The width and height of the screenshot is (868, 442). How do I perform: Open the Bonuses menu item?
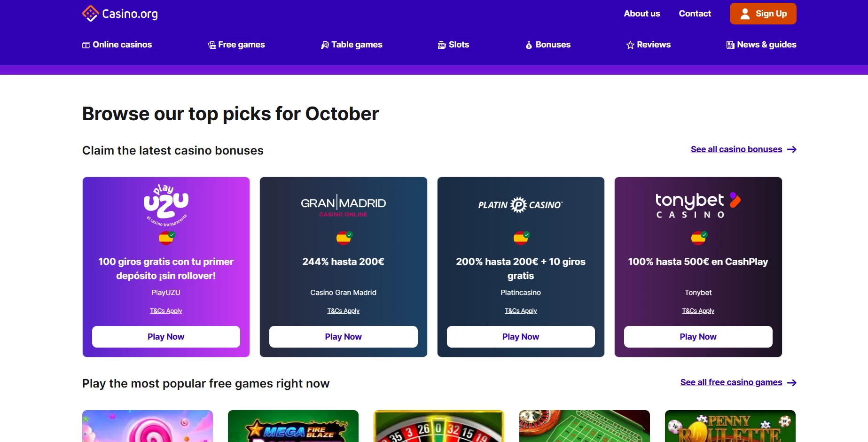(x=548, y=45)
